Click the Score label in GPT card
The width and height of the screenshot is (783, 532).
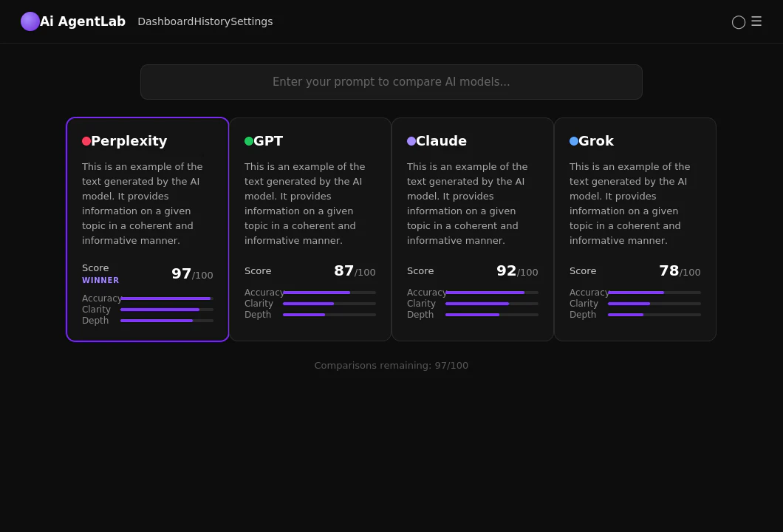click(258, 270)
